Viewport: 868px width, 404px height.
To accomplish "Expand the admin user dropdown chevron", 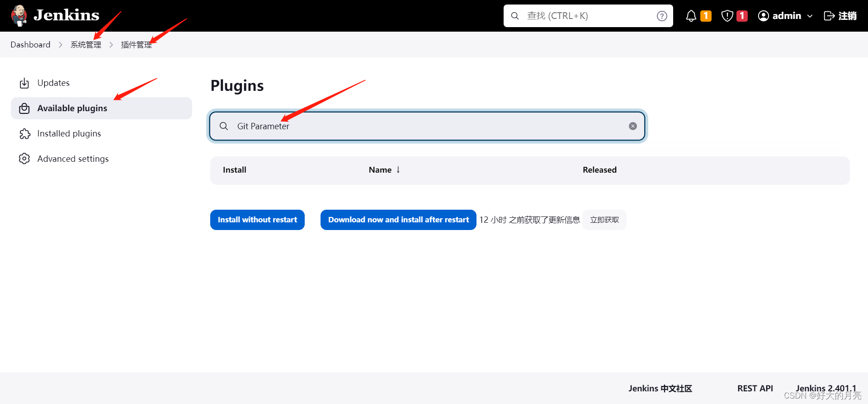I will (x=810, y=16).
